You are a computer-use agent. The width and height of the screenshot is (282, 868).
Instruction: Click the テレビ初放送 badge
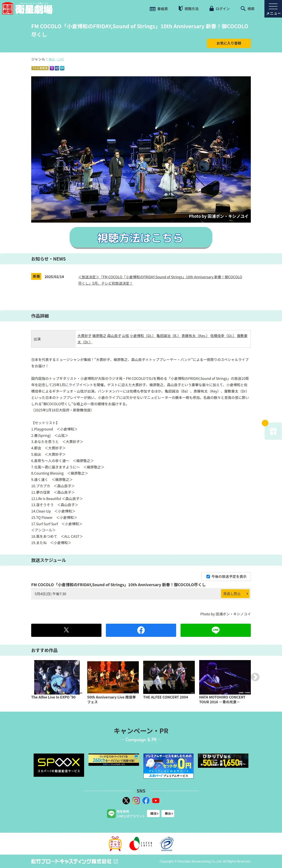coord(40,68)
